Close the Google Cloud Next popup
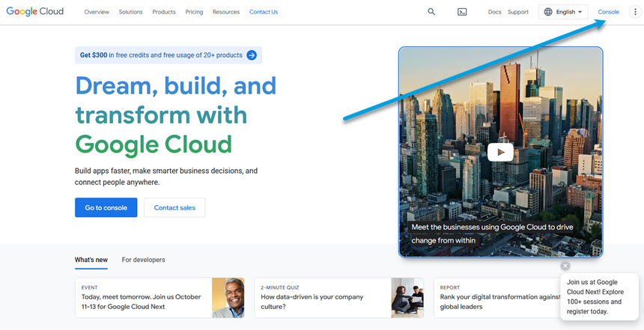This screenshot has height=330, width=644. (565, 266)
